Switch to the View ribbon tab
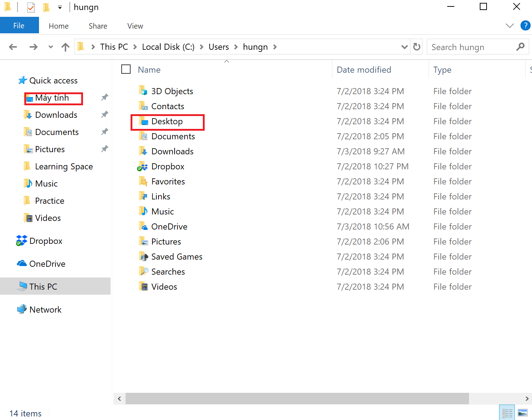532x420 pixels. (x=135, y=26)
